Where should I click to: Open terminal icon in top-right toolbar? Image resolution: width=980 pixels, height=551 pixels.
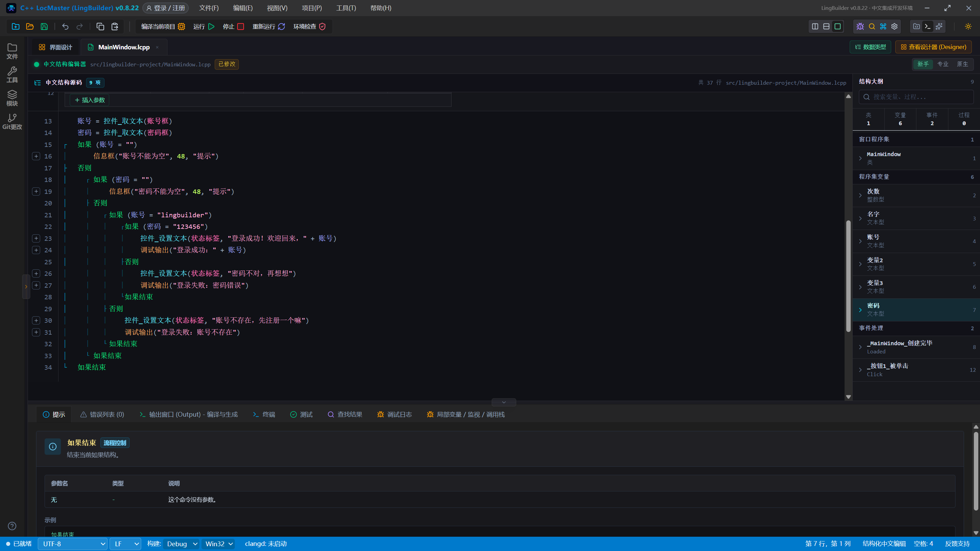pos(928,27)
